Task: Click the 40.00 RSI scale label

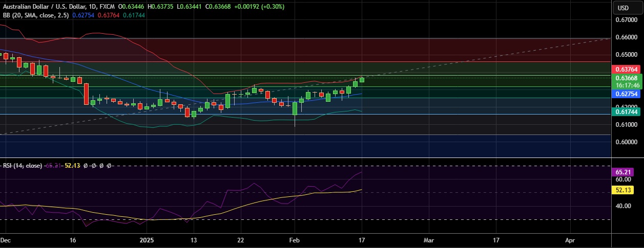Action: point(623,206)
